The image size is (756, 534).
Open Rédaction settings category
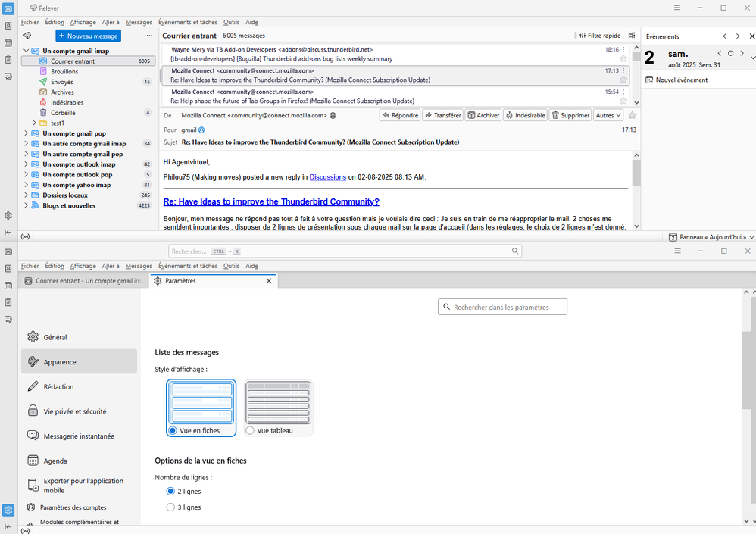click(58, 386)
